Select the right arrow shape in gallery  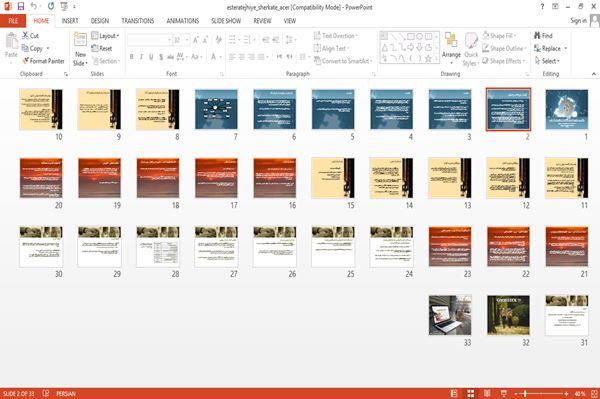(x=411, y=47)
